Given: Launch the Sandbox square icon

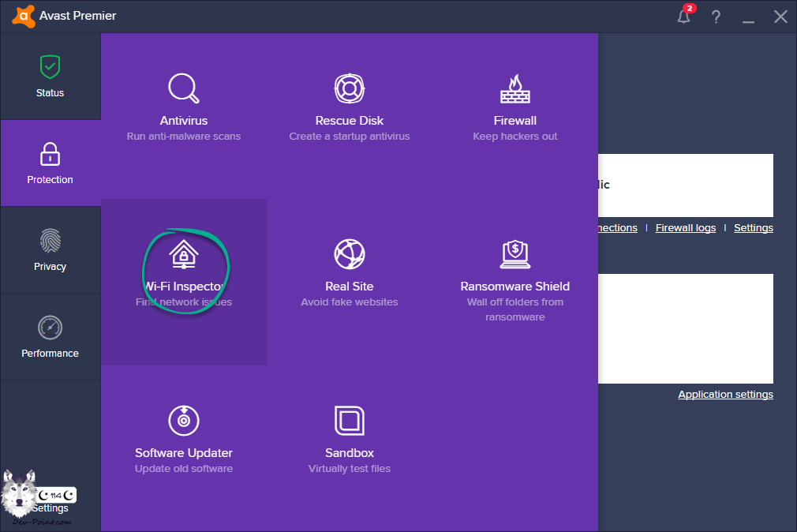Looking at the screenshot, I should pos(349,421).
